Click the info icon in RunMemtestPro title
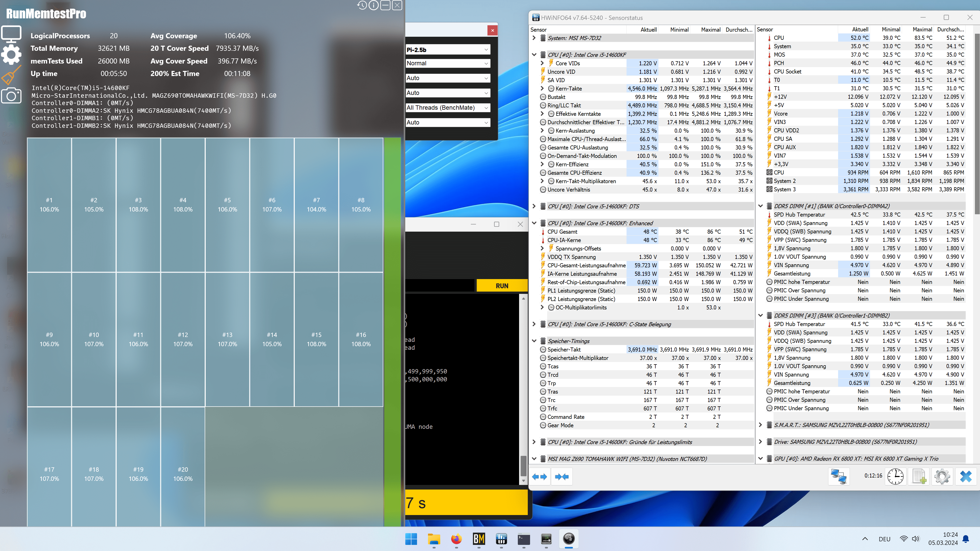This screenshot has width=980, height=551. 374,5
